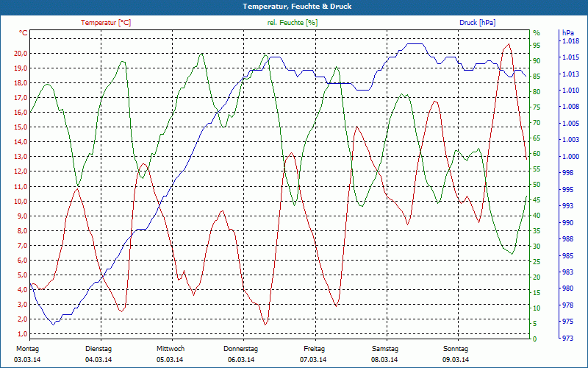
Task: Click "1.000" on the pressure axis
Action: [x=570, y=157]
